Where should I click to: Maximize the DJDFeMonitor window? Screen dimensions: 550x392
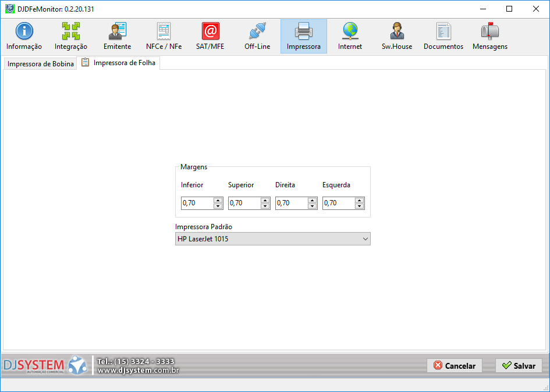pyautogui.click(x=509, y=9)
